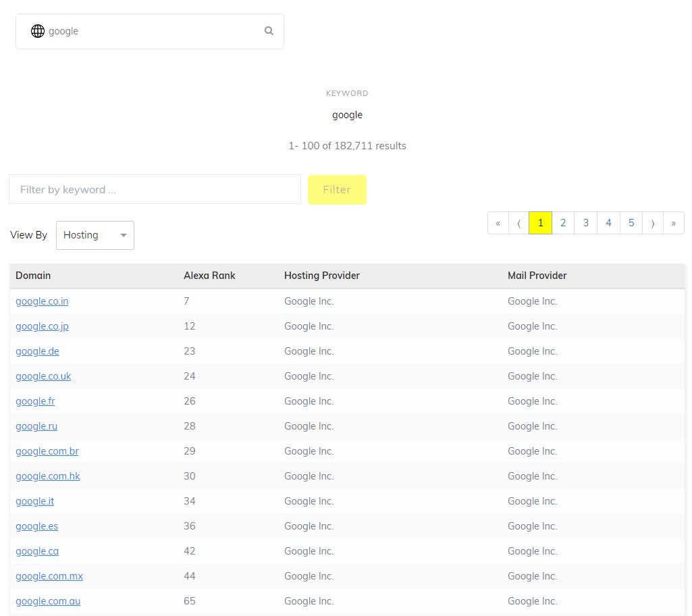Image resolution: width=692 pixels, height=616 pixels.
Task: Click Alexa Rank value 65
Action: [x=190, y=601]
